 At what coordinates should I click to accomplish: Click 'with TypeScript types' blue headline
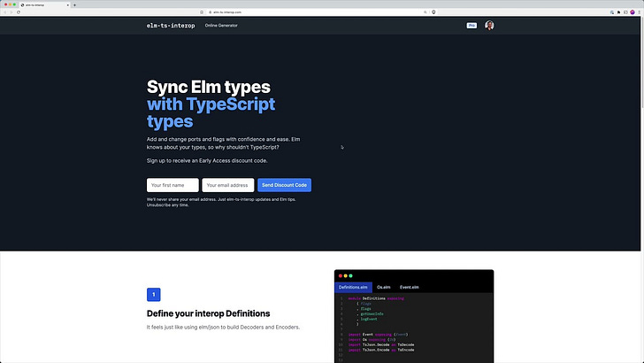(x=211, y=112)
